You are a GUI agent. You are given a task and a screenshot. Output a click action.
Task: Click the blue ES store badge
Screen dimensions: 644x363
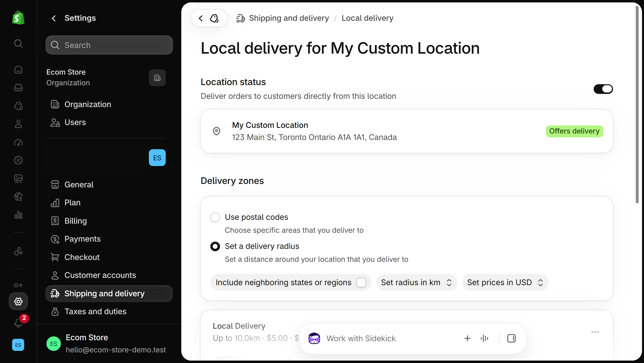(x=157, y=158)
